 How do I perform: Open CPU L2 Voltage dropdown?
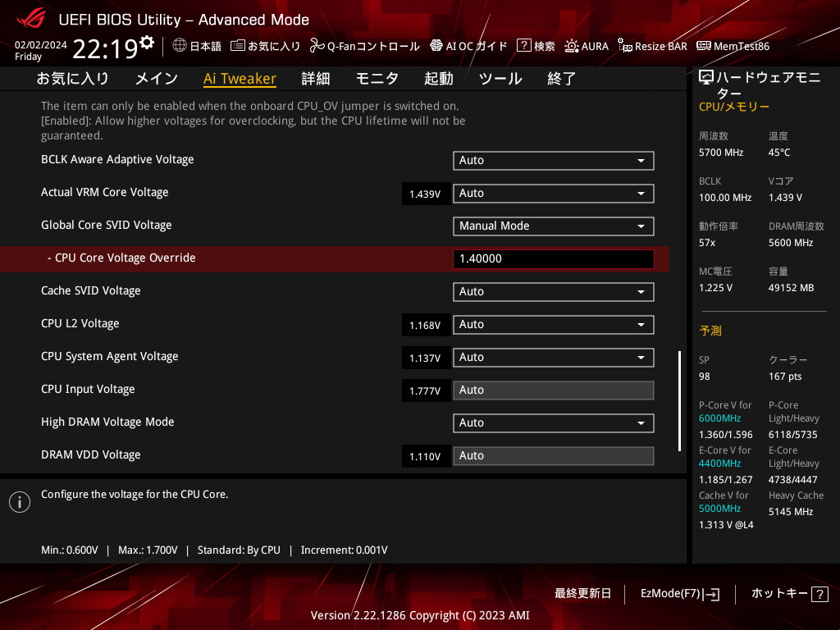554,325
